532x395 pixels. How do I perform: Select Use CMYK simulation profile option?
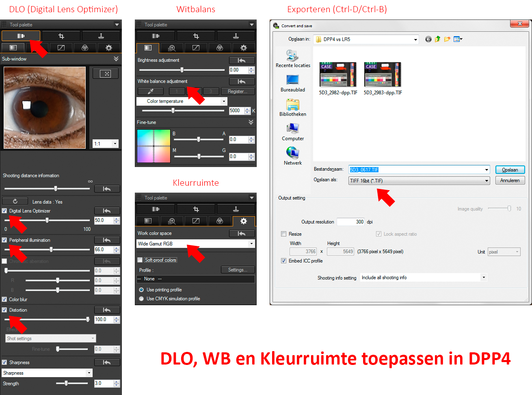point(141,299)
